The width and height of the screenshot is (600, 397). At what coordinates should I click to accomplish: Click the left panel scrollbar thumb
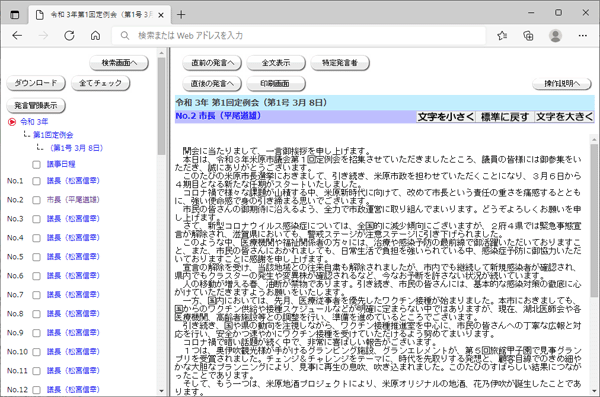(x=161, y=106)
